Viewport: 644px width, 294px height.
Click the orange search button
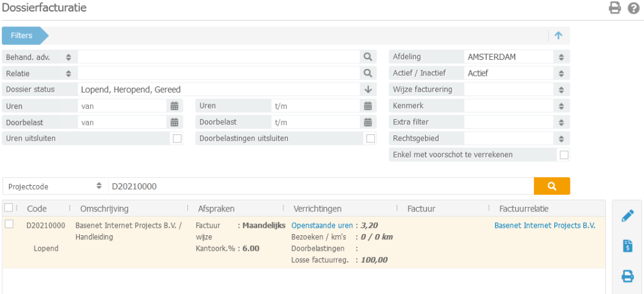[x=552, y=186]
